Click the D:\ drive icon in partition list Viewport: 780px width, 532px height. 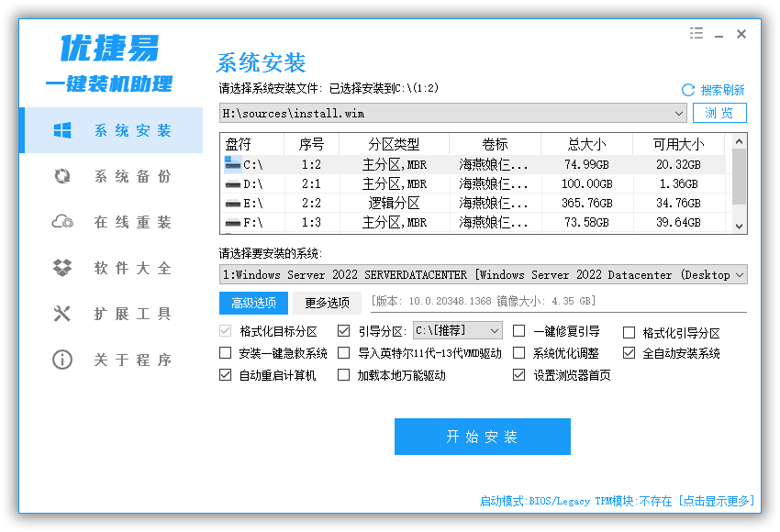coord(232,184)
